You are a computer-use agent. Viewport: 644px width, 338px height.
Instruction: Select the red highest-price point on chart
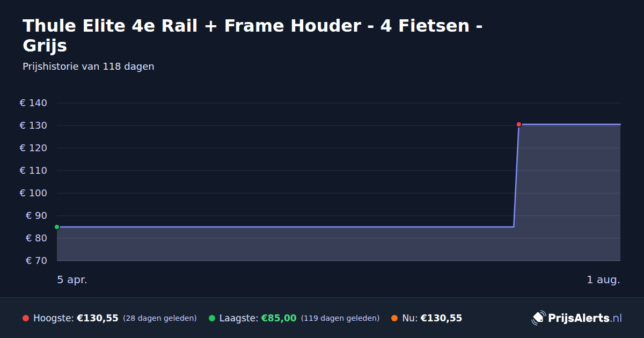(519, 124)
